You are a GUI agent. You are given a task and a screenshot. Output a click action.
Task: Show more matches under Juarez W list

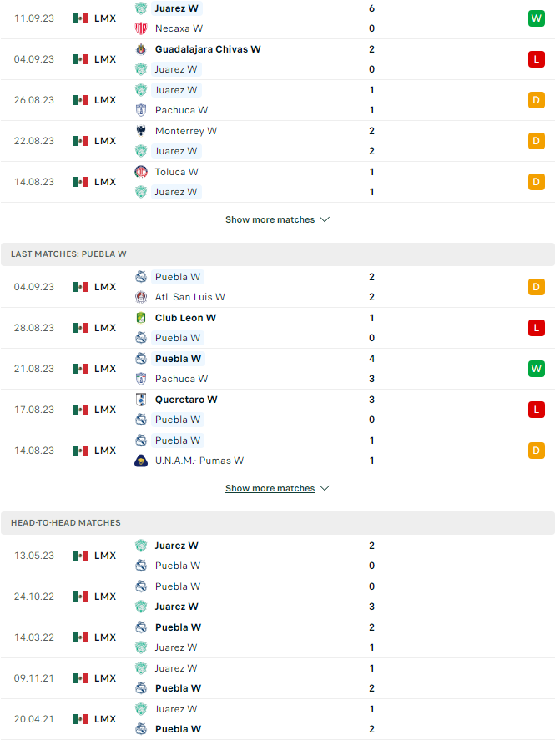point(270,220)
